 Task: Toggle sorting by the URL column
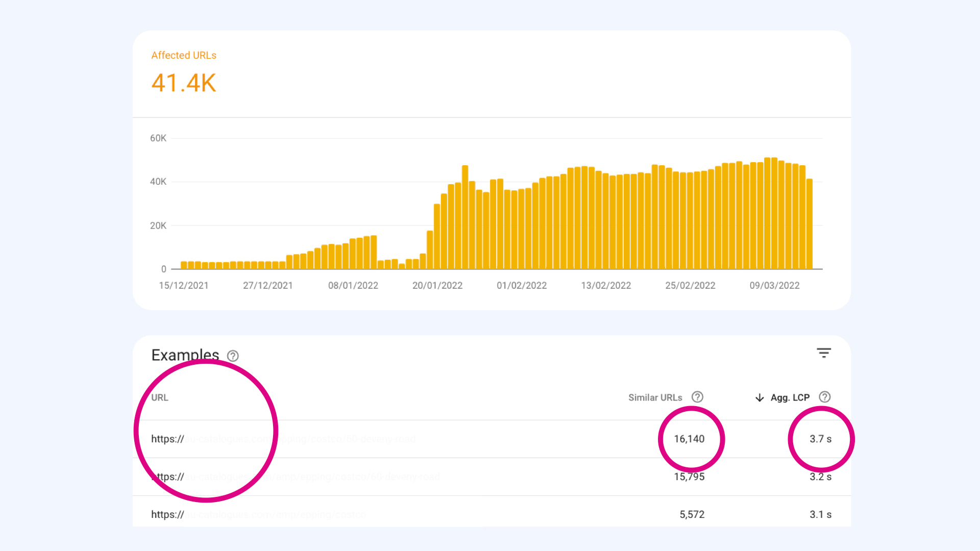[x=160, y=397]
